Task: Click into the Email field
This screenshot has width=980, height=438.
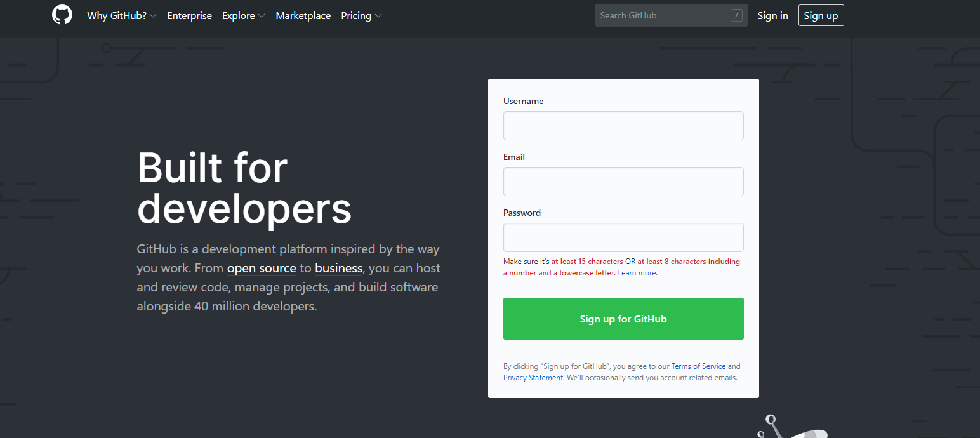Action: pyautogui.click(x=623, y=182)
